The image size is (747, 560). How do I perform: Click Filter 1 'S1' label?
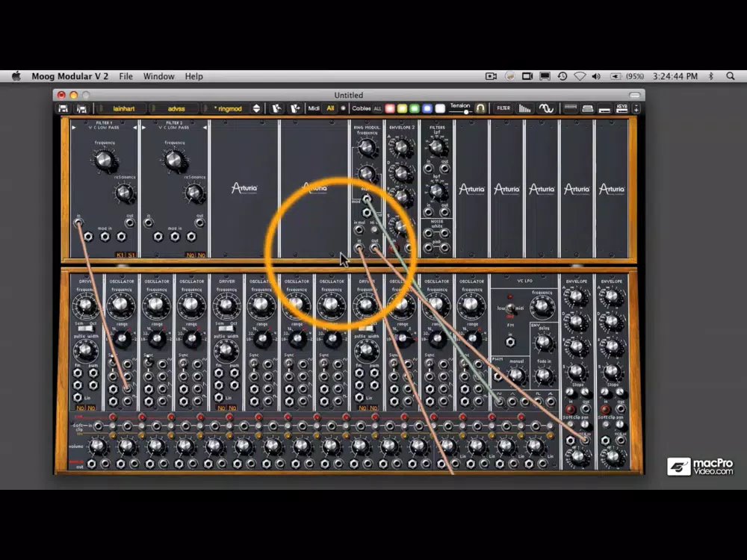click(x=131, y=255)
